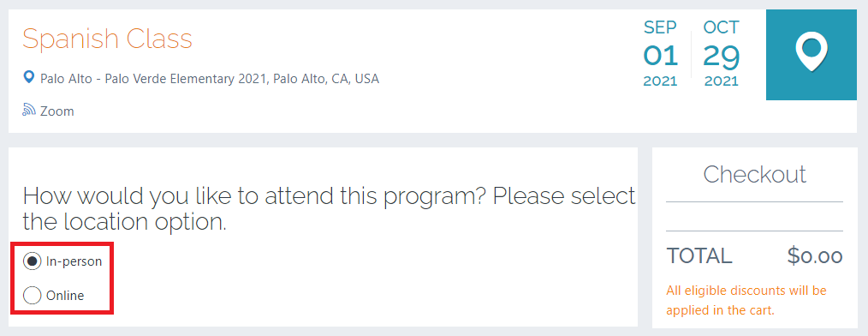
Task: Click the SEP start month label
Action: [x=660, y=27]
